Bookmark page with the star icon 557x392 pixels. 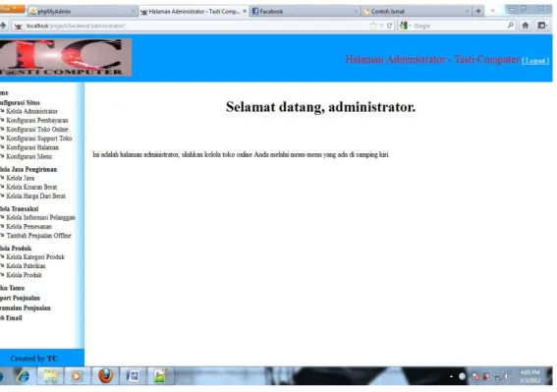click(x=372, y=26)
